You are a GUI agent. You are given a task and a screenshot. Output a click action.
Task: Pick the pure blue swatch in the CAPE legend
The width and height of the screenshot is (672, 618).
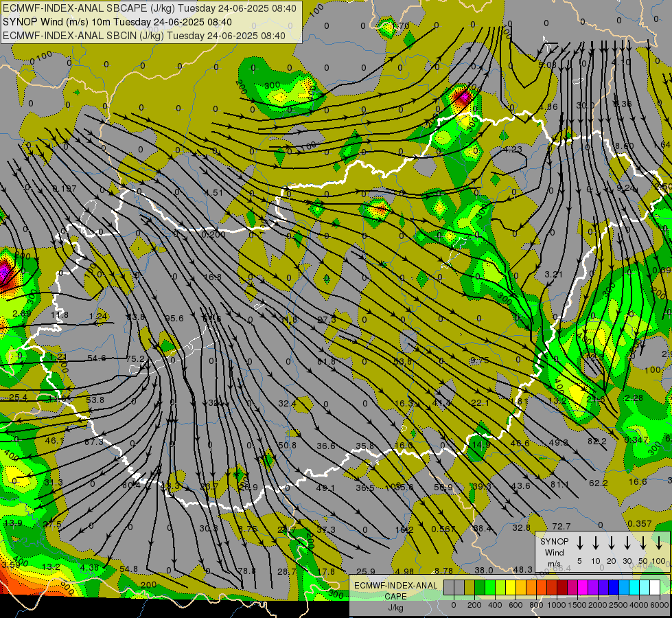(x=613, y=587)
